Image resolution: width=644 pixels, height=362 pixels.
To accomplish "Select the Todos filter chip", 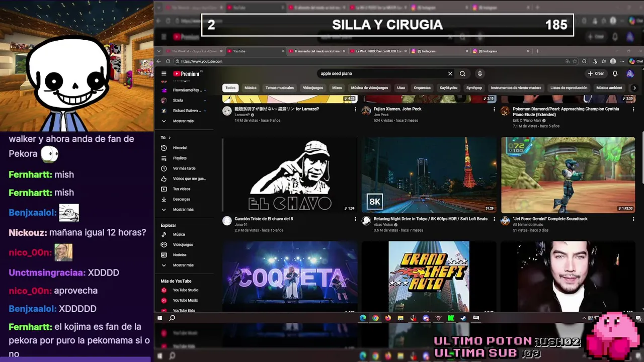I will 230,88.
